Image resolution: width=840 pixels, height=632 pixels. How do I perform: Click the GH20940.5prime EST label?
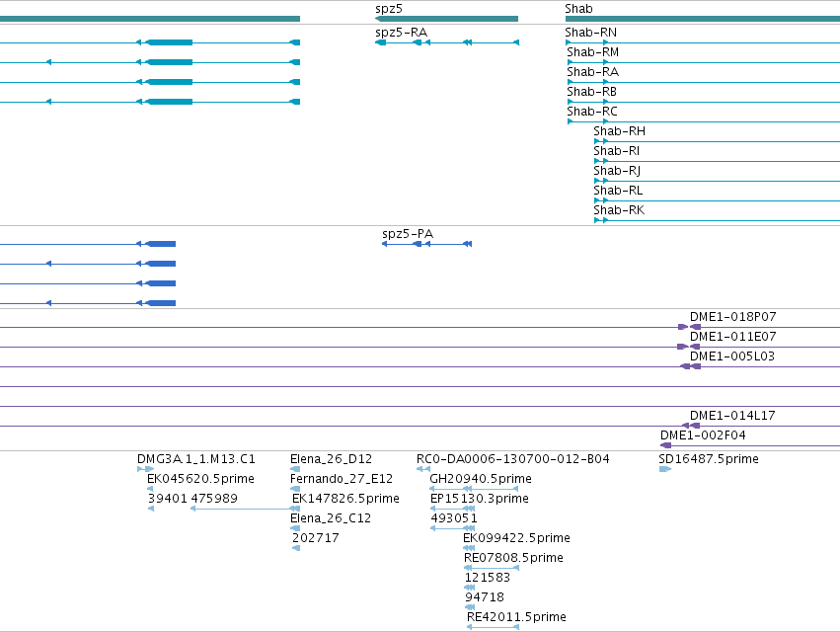[x=481, y=479]
